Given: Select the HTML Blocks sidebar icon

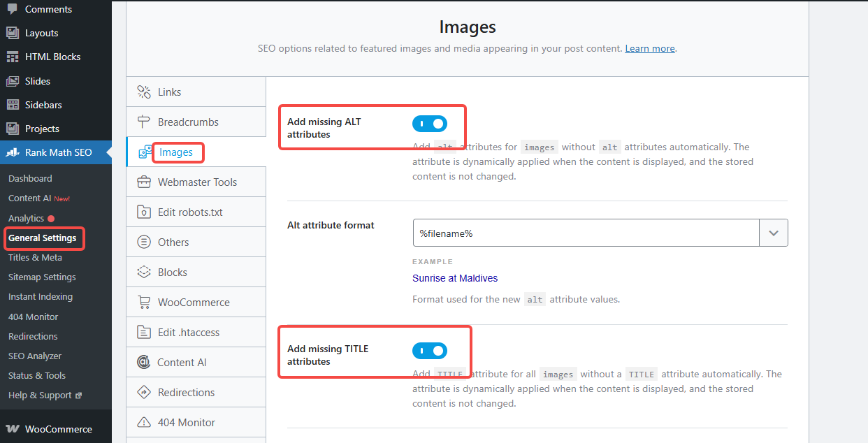Looking at the screenshot, I should click(x=13, y=57).
